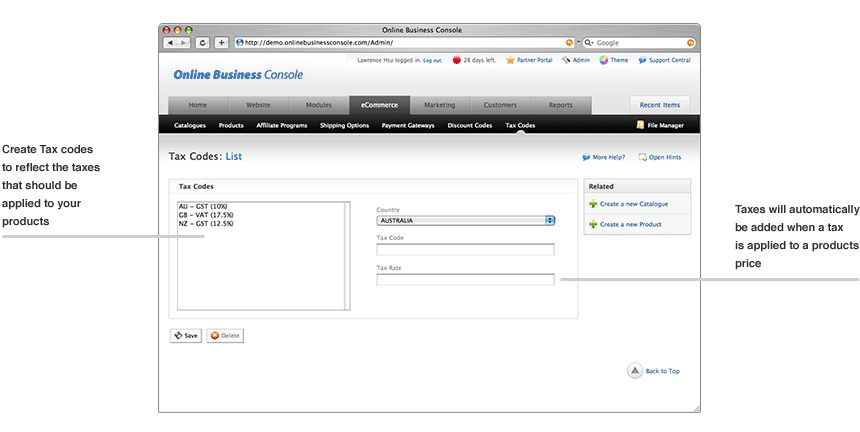This screenshot has width=860, height=432.
Task: Click into the Tax Rate input field
Action: tap(465, 280)
